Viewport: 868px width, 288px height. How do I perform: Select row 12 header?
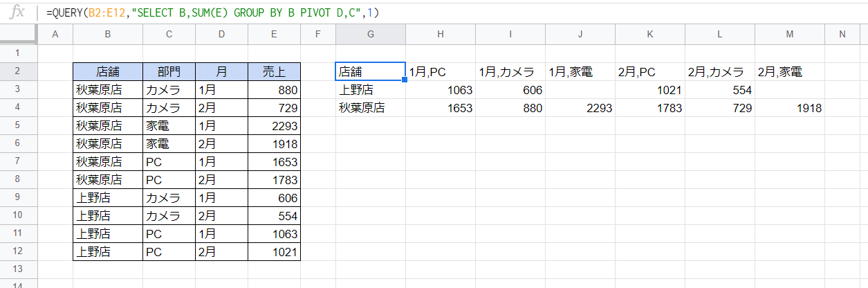pyautogui.click(x=19, y=251)
